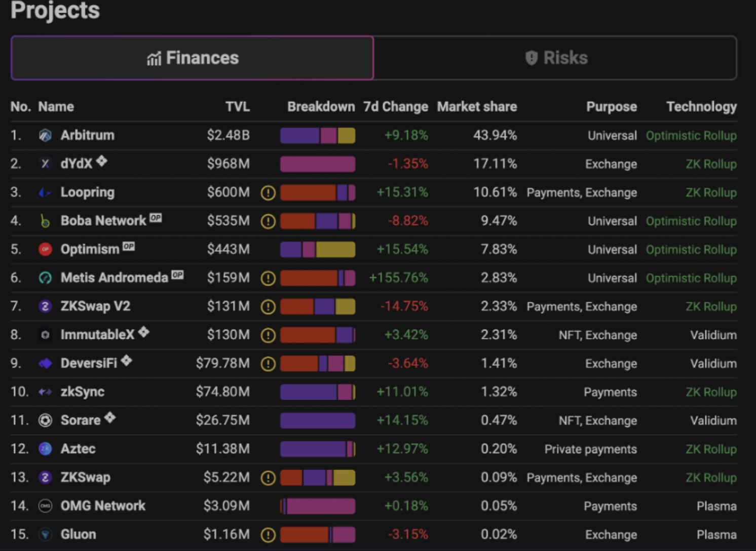The width and height of the screenshot is (756, 551).
Task: Click the warning icon in Gluon row
Action: pyautogui.click(x=268, y=535)
